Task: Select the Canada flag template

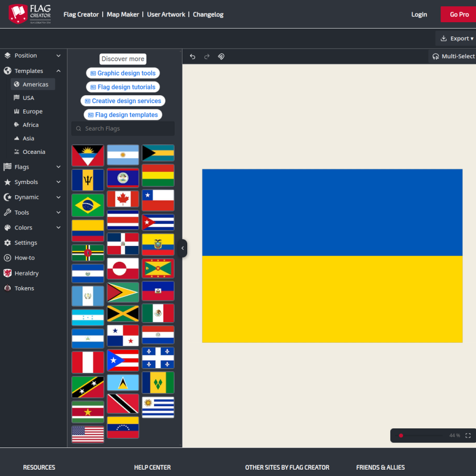Action: click(123, 199)
